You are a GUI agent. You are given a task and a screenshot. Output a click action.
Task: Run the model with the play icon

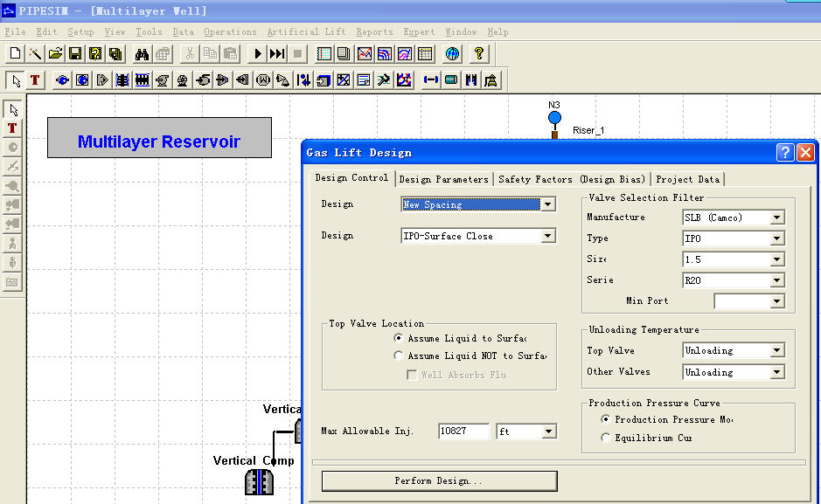pyautogui.click(x=257, y=54)
